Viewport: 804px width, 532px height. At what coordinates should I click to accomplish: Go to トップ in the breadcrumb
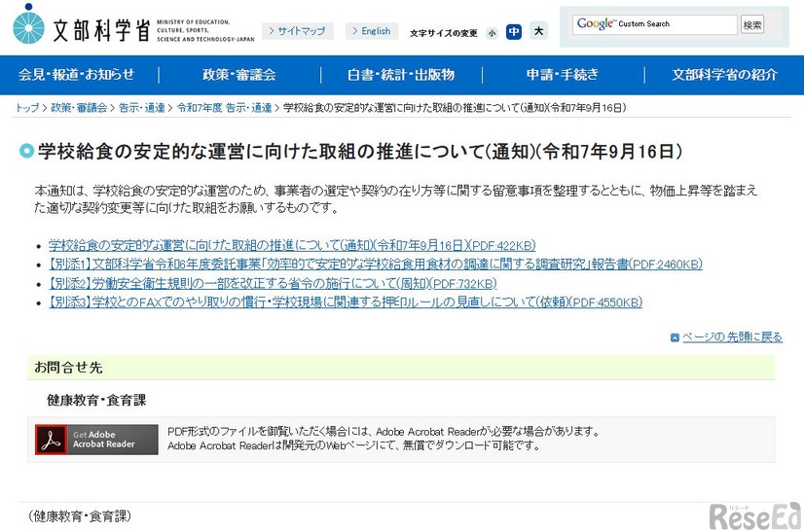coord(27,108)
